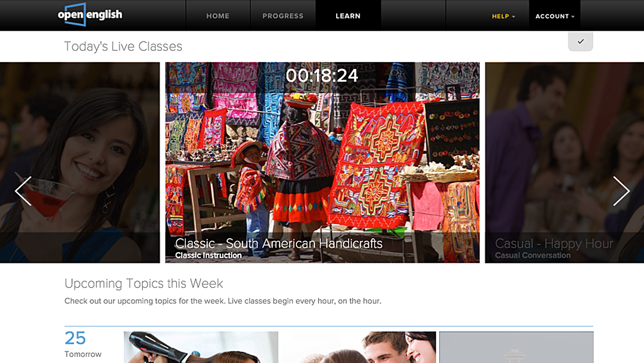The width and height of the screenshot is (644, 363).
Task: Click the Casual Conversation subtitle
Action: [x=533, y=255]
